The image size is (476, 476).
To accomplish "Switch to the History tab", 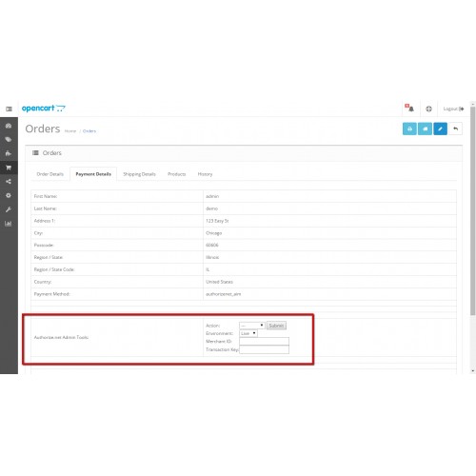I will tap(205, 174).
